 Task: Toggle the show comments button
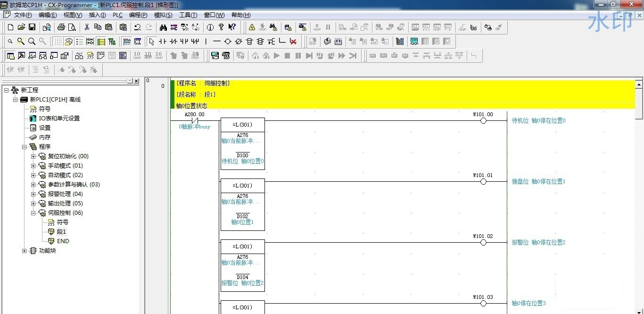[x=69, y=42]
